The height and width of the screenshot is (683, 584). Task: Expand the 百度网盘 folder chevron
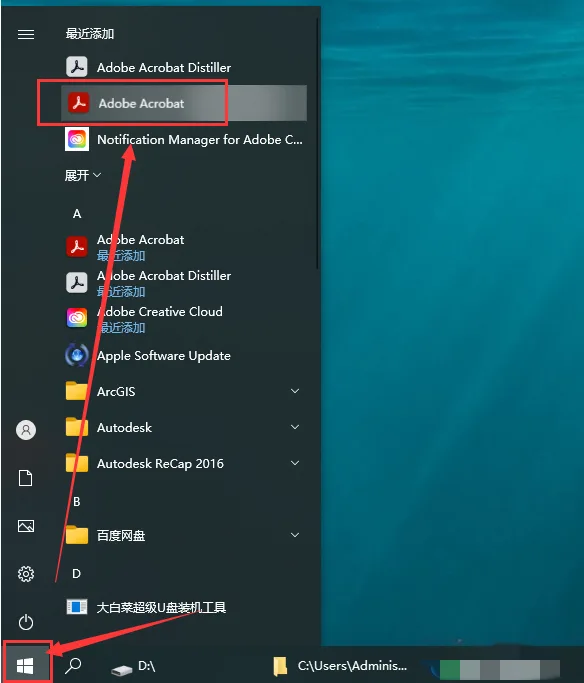pyautogui.click(x=295, y=535)
